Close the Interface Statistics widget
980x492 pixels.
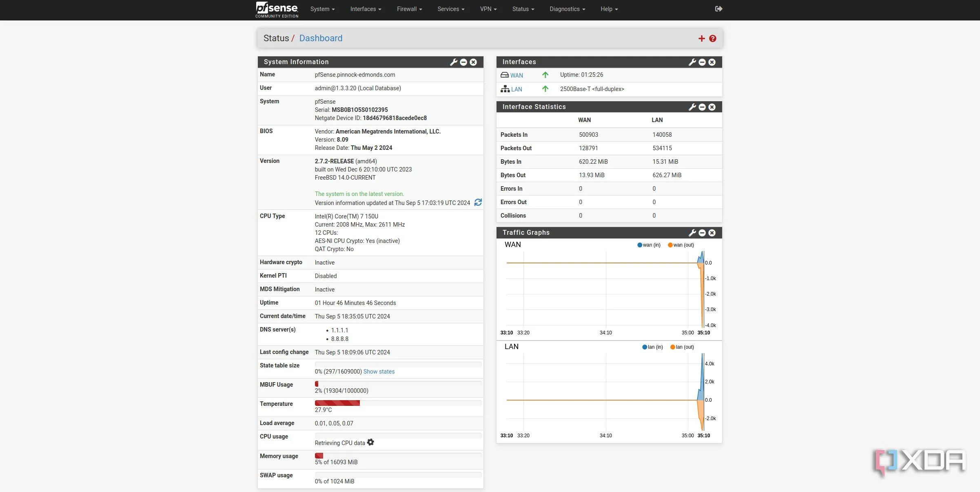[x=712, y=107]
